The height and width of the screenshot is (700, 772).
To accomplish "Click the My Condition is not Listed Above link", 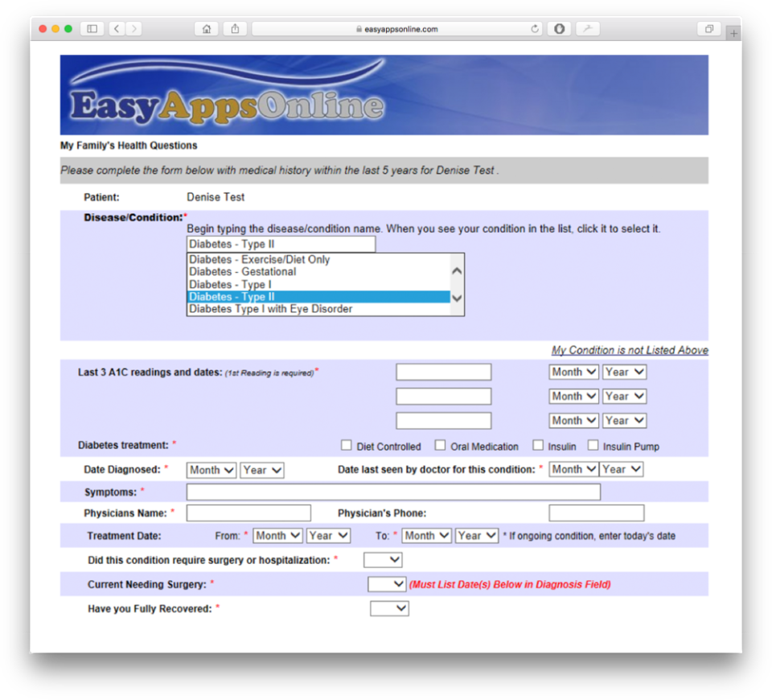I will [x=630, y=350].
